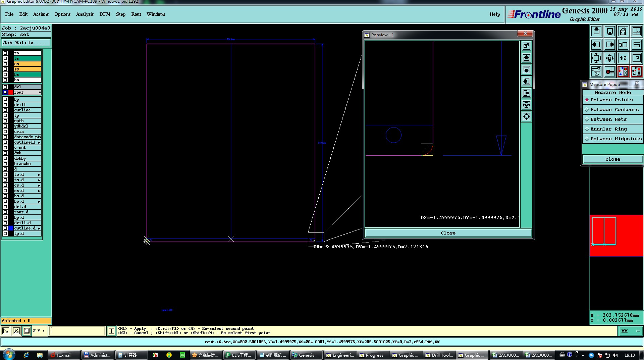Screen dimensions: 644x360
Task: Open Internet Explorer from the taskbar
Action: (26, 355)
